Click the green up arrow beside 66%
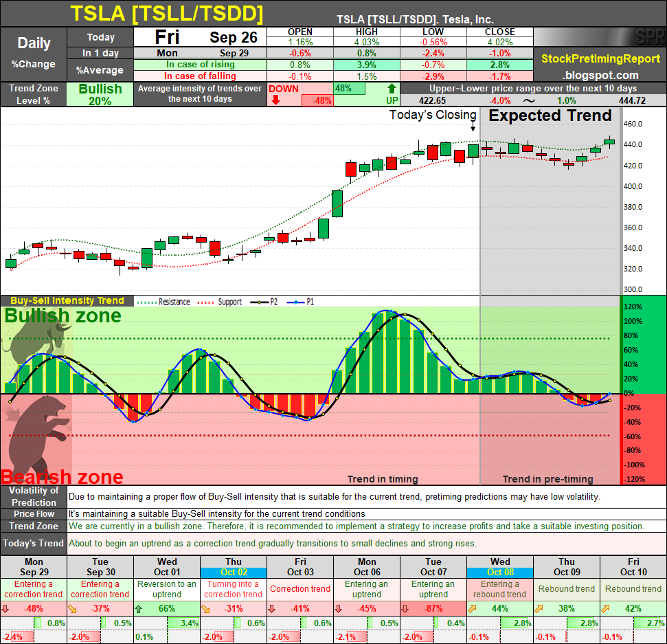Screen dimensions: 667x644 (x=139, y=609)
